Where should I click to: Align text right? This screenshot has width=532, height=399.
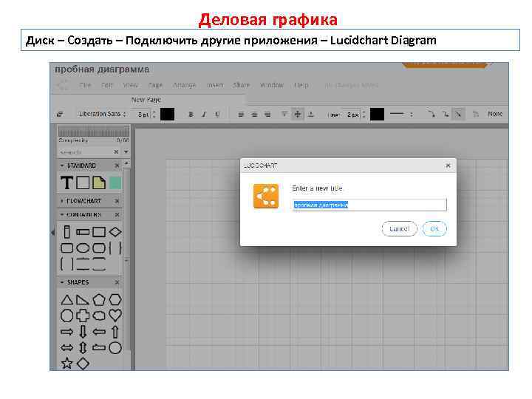[x=267, y=115]
